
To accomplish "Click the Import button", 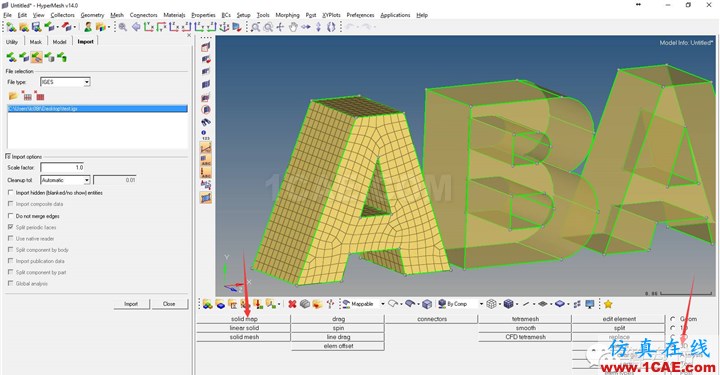I will (131, 304).
